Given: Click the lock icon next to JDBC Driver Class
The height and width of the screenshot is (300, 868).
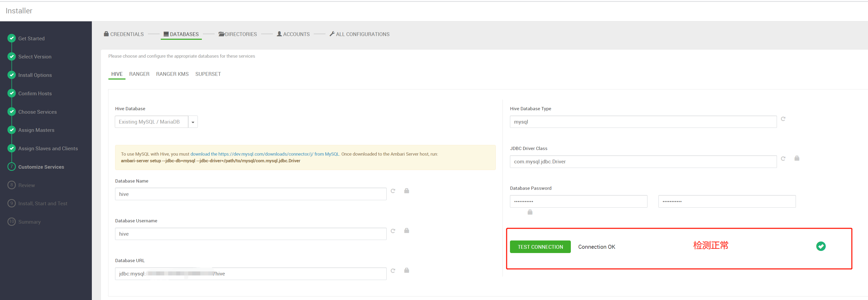Looking at the screenshot, I should [797, 158].
